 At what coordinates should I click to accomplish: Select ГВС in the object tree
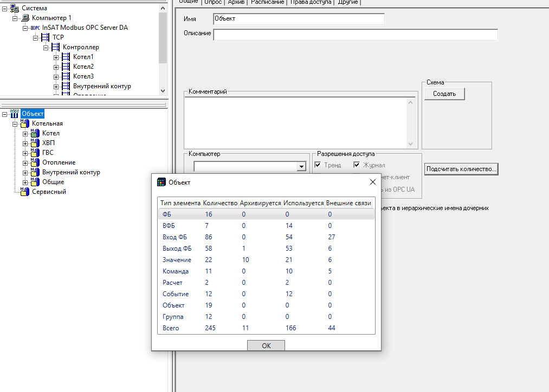click(48, 153)
